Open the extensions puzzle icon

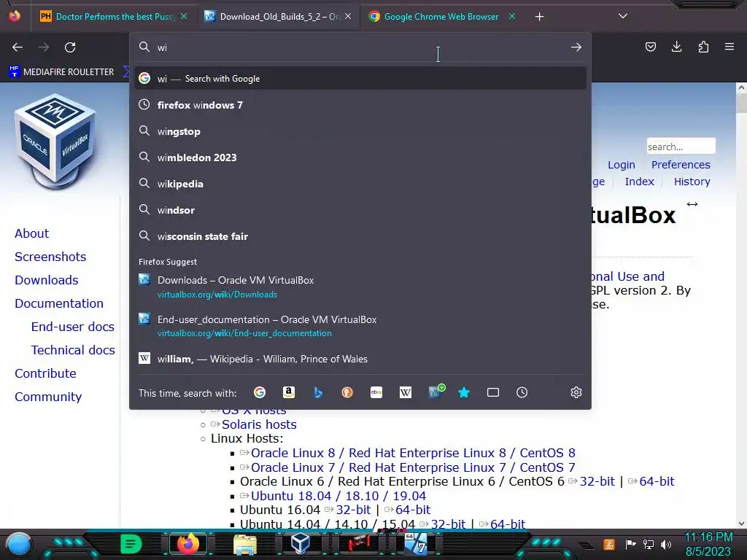point(703,47)
